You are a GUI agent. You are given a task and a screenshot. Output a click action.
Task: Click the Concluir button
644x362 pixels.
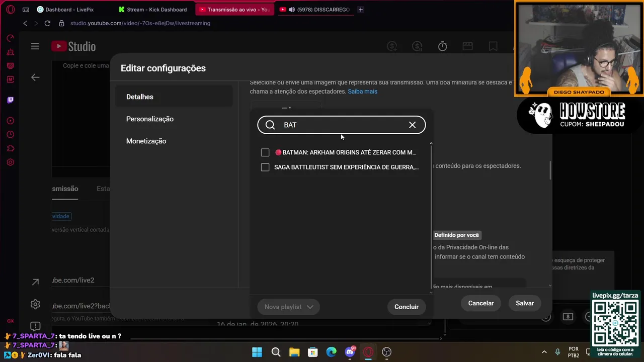tap(407, 307)
